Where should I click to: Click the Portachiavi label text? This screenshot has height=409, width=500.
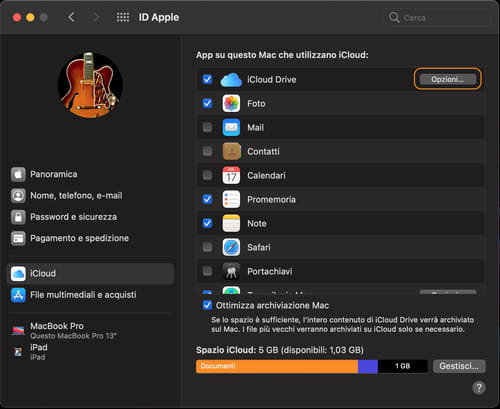tap(270, 271)
